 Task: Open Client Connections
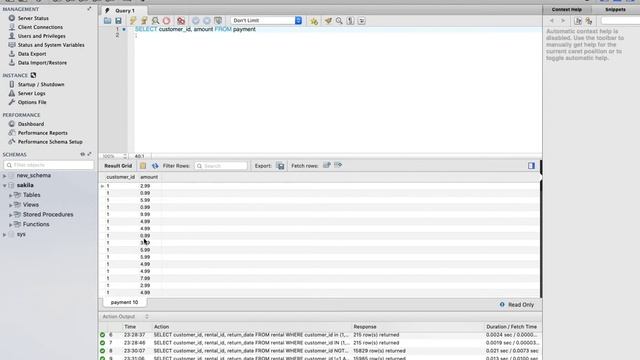pyautogui.click(x=40, y=27)
